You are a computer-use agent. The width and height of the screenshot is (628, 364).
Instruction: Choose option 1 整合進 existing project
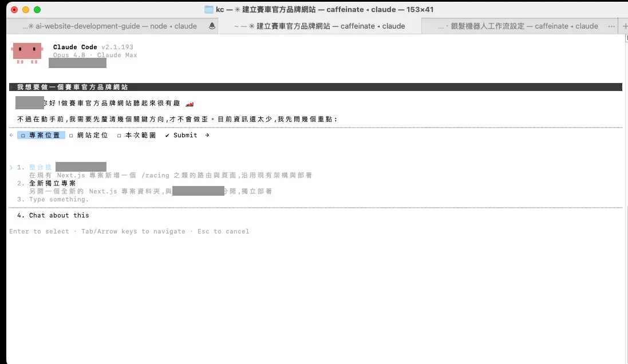tap(62, 167)
